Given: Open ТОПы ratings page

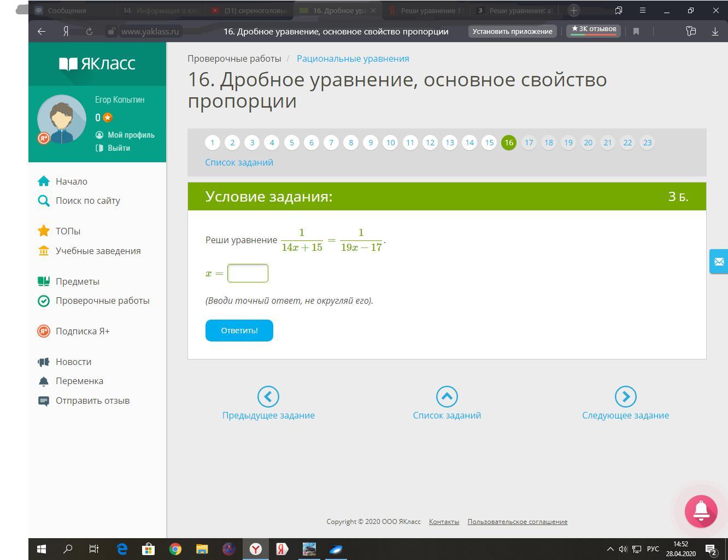Looking at the screenshot, I should point(68,231).
